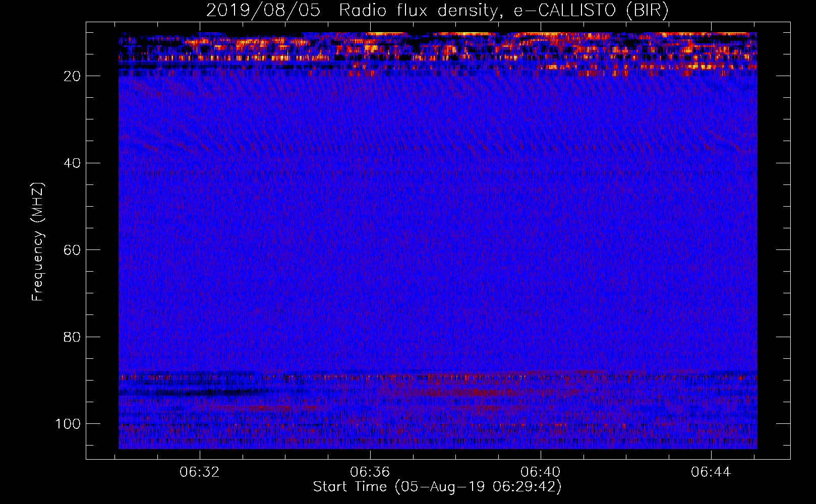The width and height of the screenshot is (816, 504).
Task: Click the "06:36" time tick label
Action: (370, 472)
